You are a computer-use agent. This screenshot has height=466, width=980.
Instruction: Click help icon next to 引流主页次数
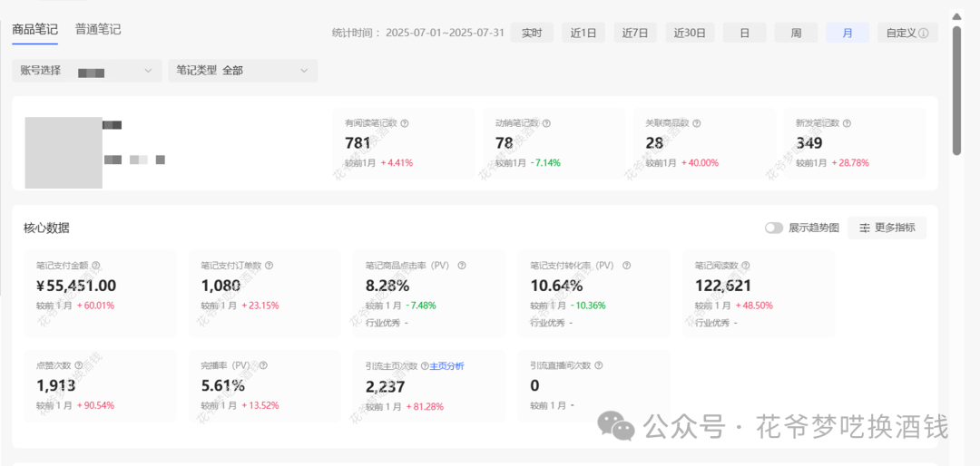pos(425,366)
